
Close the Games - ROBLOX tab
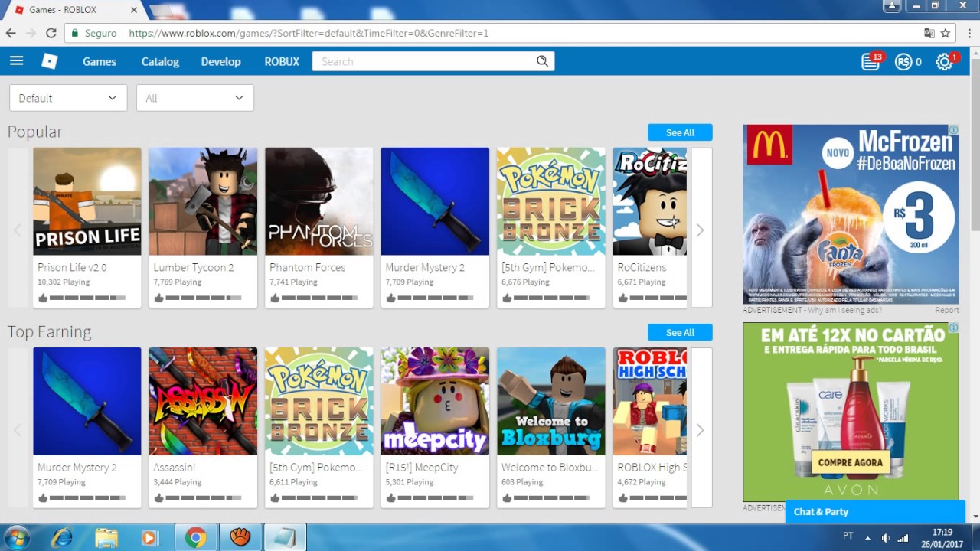click(133, 10)
